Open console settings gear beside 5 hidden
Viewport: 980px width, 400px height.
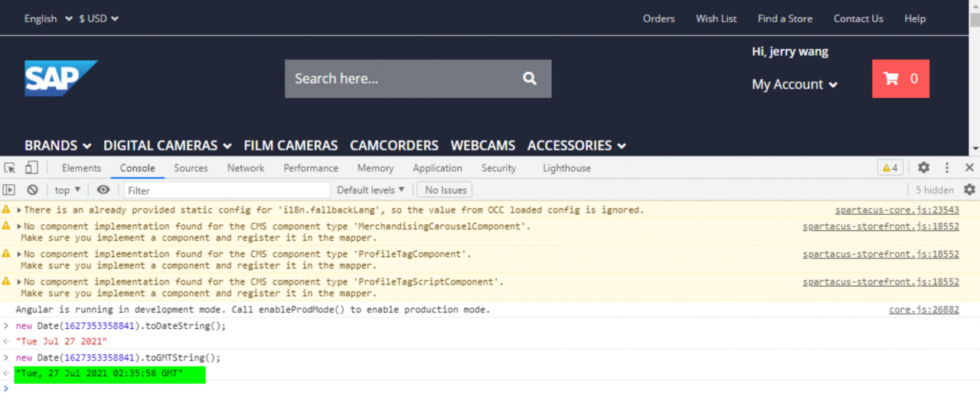tap(969, 190)
